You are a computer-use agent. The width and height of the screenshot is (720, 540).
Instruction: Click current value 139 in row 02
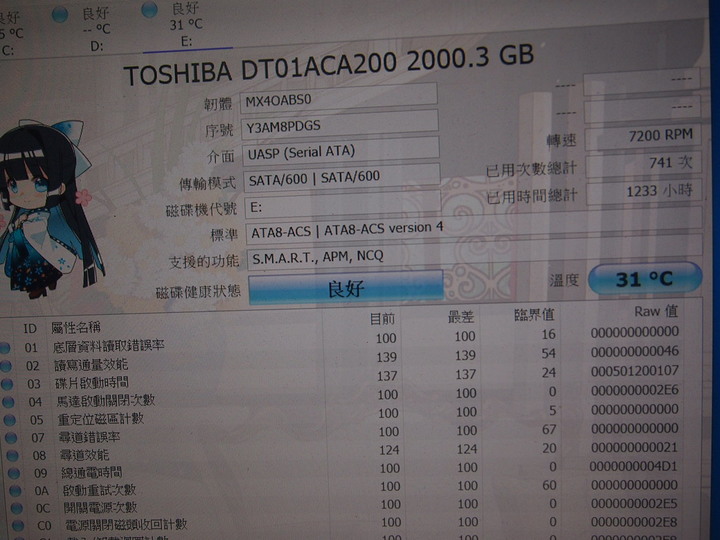tap(387, 357)
